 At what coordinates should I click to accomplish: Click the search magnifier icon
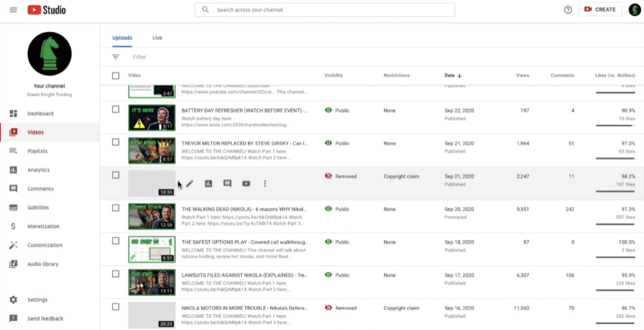click(205, 10)
